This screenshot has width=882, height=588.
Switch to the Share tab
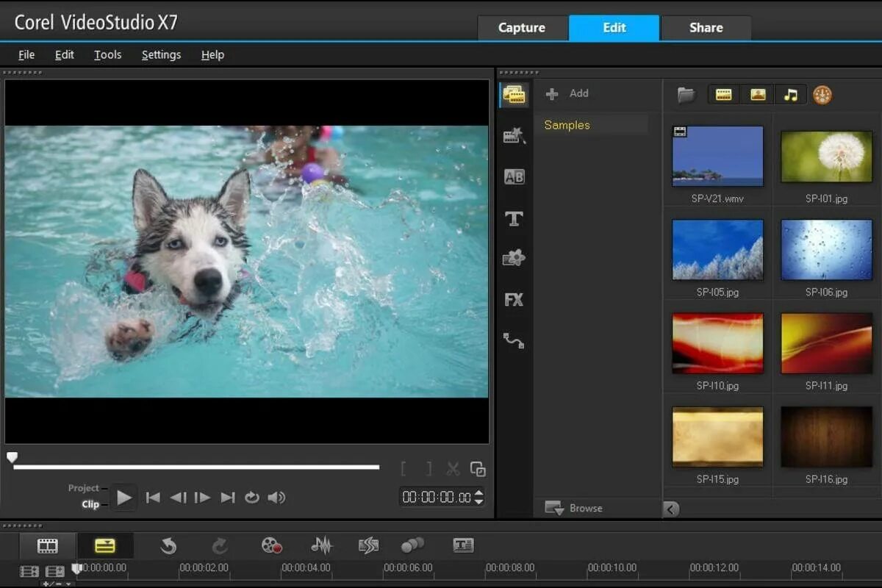coord(706,28)
